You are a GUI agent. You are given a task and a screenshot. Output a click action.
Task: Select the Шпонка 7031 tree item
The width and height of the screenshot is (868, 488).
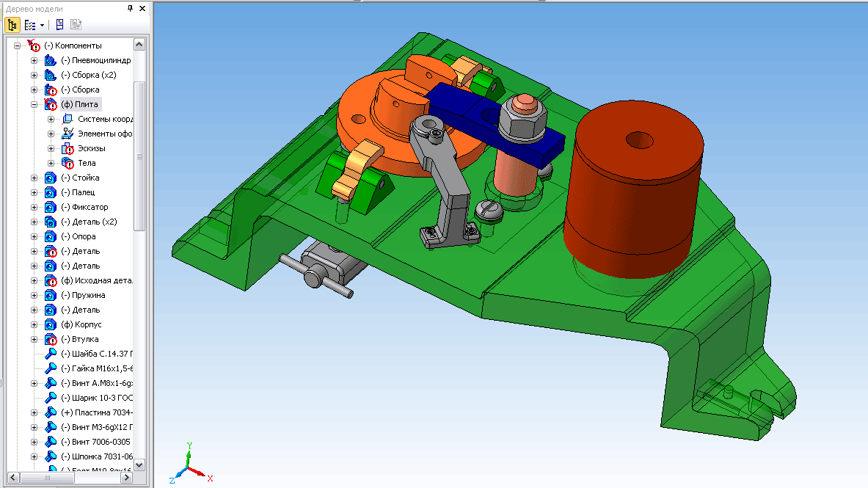(x=97, y=456)
